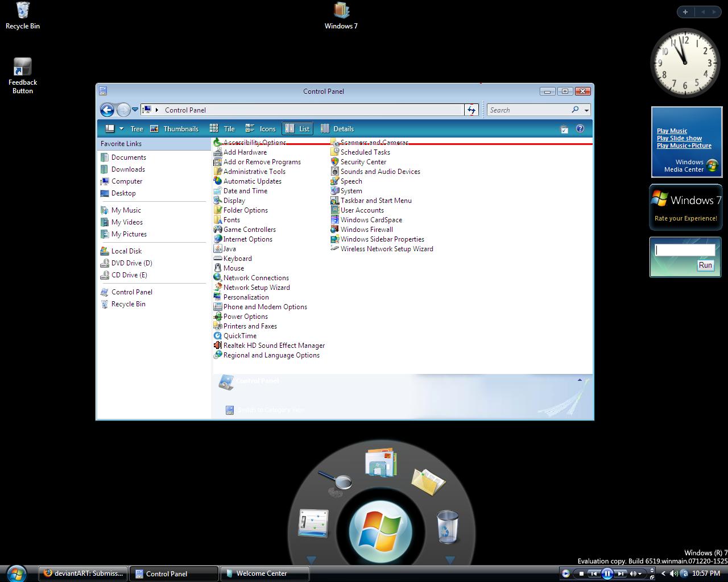Image resolution: width=728 pixels, height=582 pixels.
Task: Open Add Hardware icon
Action: [x=218, y=152]
